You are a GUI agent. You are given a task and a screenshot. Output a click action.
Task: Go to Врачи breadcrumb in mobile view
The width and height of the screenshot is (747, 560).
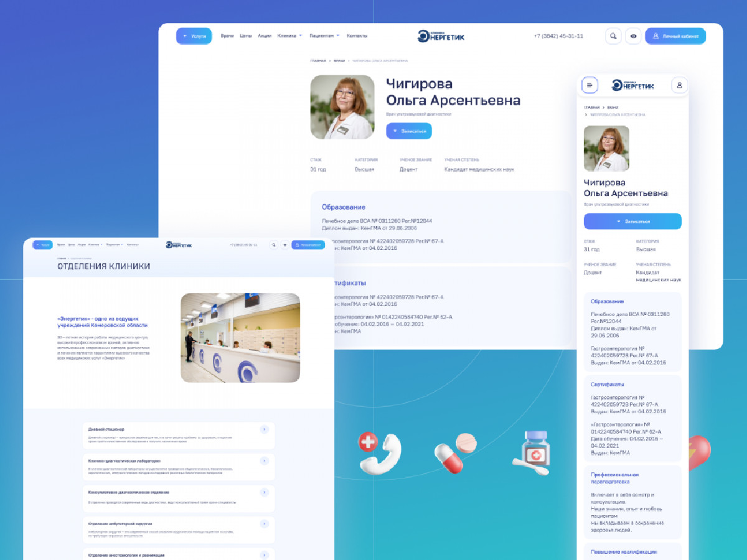pos(613,108)
